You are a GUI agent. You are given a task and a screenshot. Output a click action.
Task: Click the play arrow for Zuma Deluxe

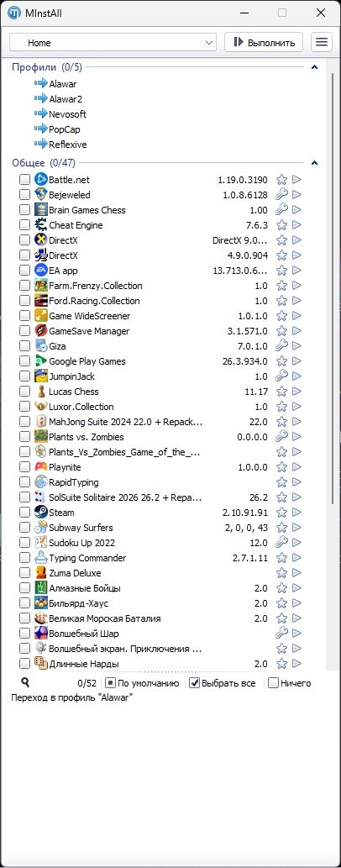click(x=296, y=573)
